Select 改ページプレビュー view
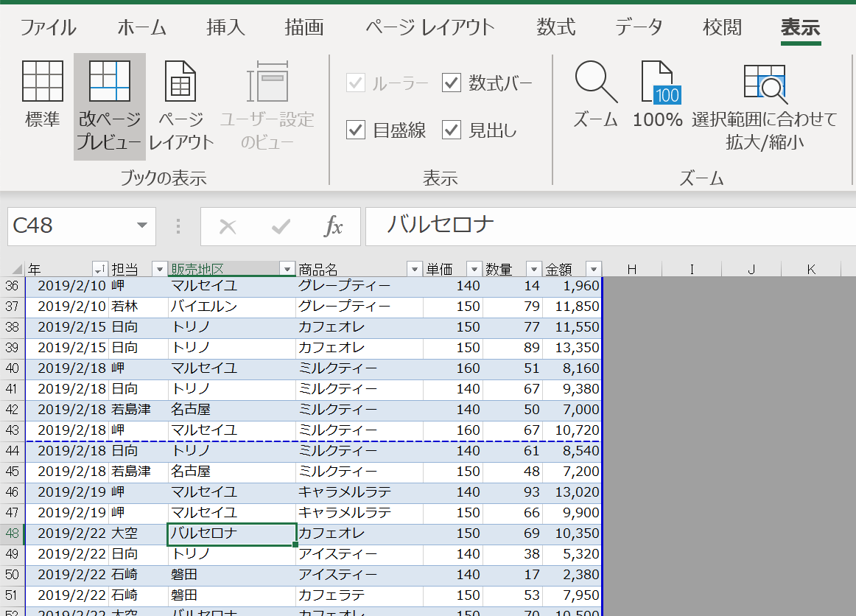The image size is (856, 616). coord(109,106)
